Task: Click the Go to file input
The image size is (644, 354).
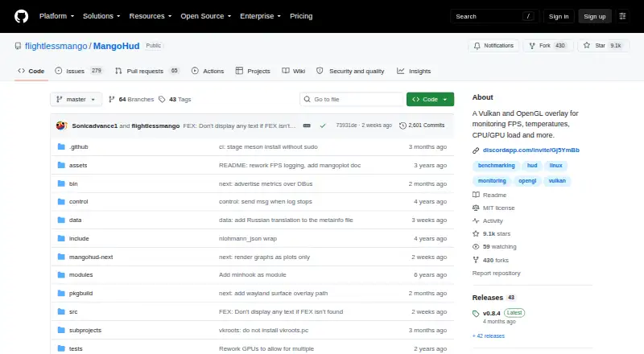Action: (352, 100)
